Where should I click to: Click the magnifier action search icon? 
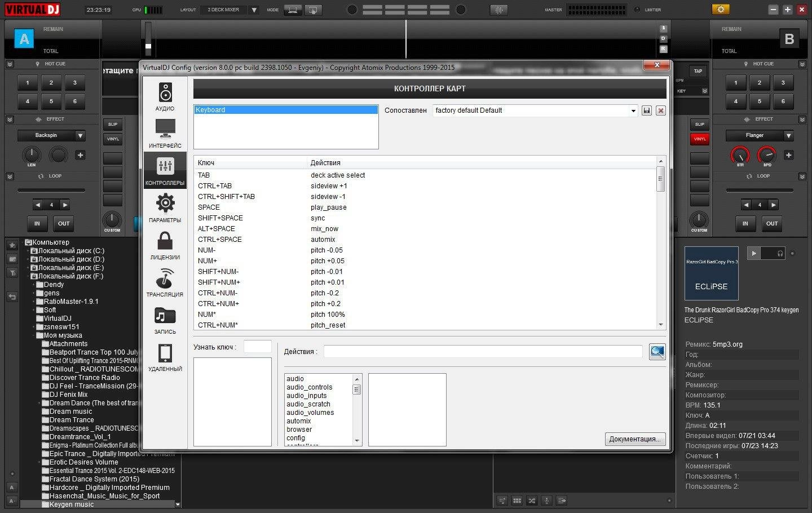coord(657,352)
